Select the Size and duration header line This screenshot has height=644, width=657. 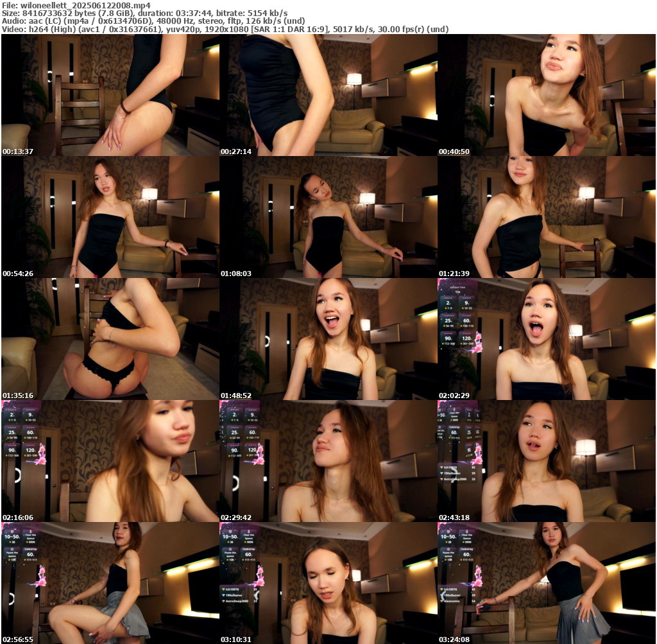(x=144, y=13)
